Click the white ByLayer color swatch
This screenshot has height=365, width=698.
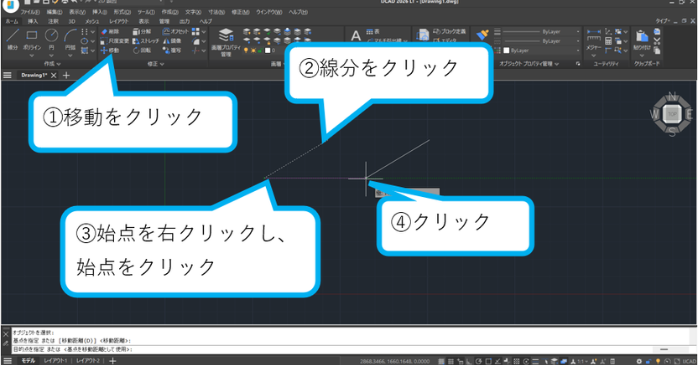(506, 50)
